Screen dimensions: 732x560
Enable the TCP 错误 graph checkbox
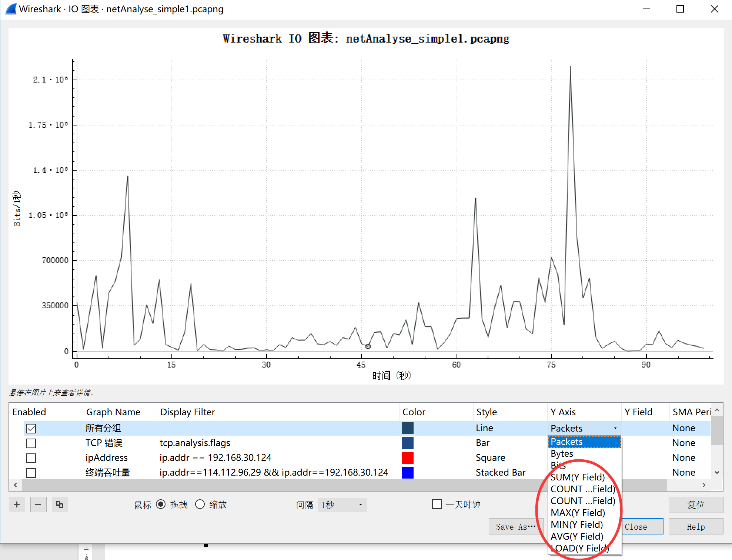coord(31,443)
